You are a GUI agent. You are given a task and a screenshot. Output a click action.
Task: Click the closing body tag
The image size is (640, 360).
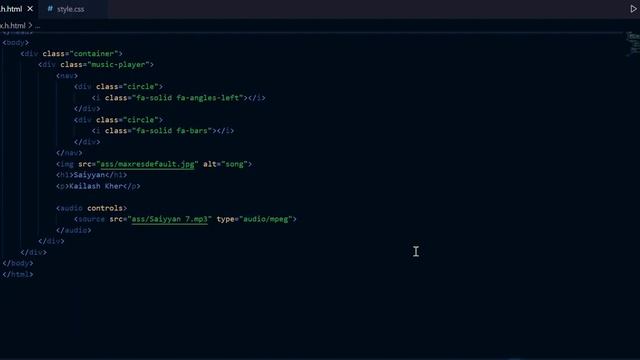coord(18,263)
